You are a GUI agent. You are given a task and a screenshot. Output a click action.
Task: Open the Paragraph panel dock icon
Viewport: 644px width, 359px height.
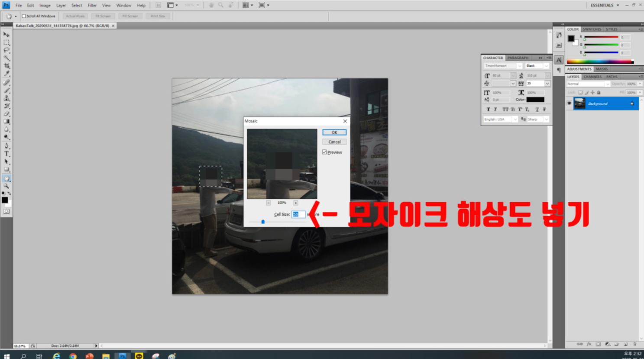(x=559, y=70)
